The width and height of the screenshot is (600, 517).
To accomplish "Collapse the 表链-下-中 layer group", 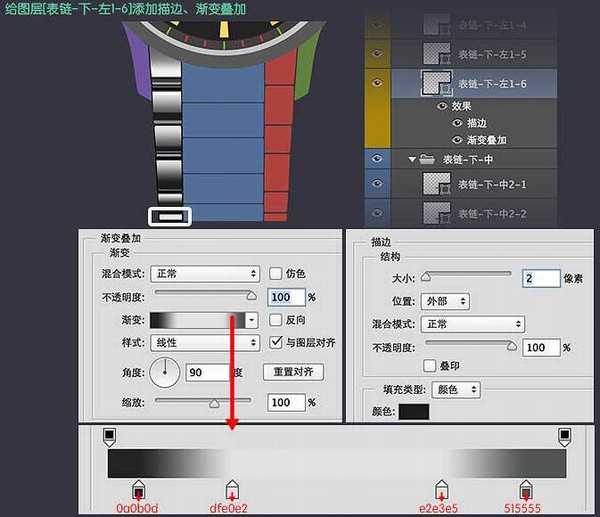I will coord(412,158).
